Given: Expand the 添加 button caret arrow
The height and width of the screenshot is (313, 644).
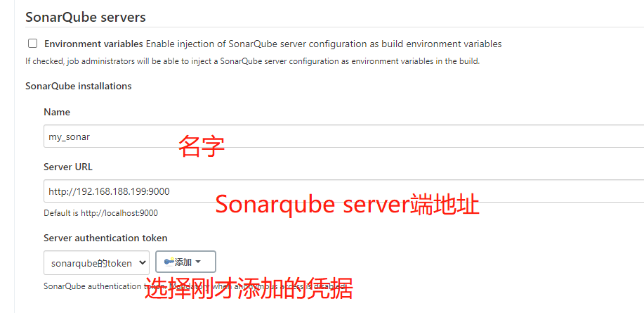Looking at the screenshot, I should coord(198,262).
